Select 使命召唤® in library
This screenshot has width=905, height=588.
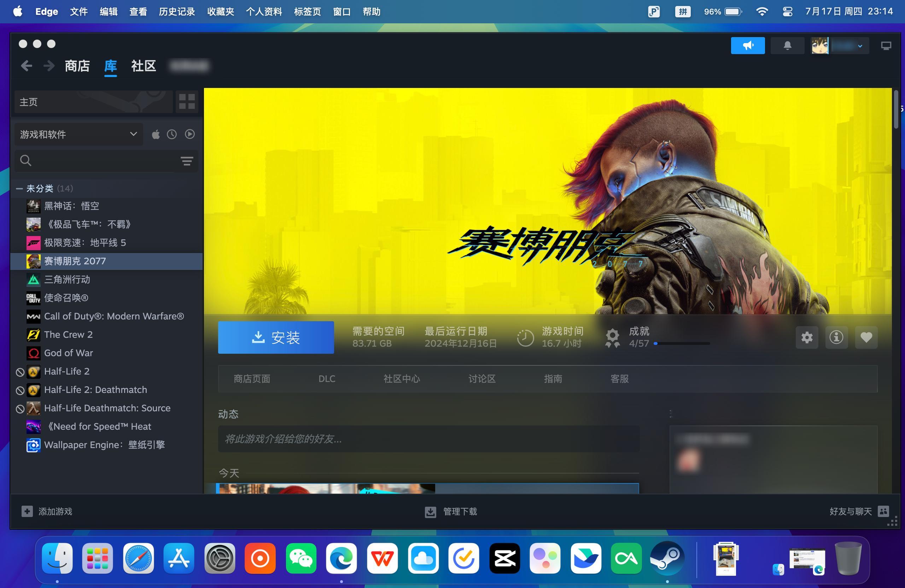point(107,298)
